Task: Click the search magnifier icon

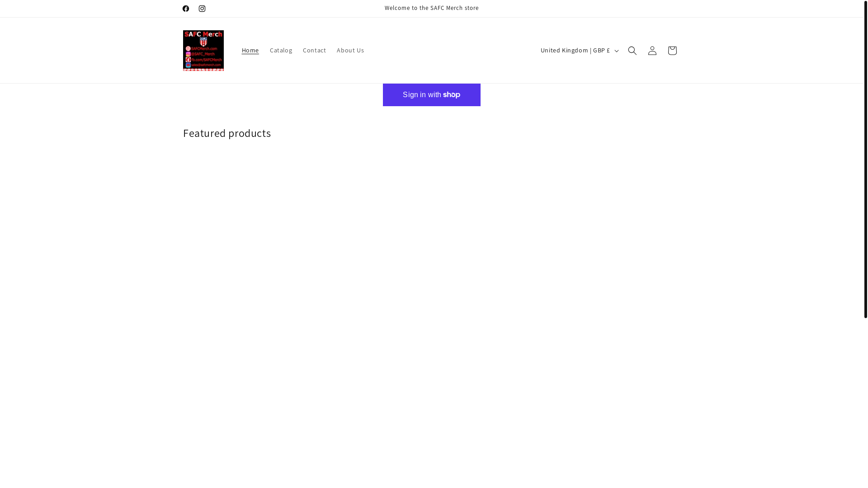Action: pos(632,51)
